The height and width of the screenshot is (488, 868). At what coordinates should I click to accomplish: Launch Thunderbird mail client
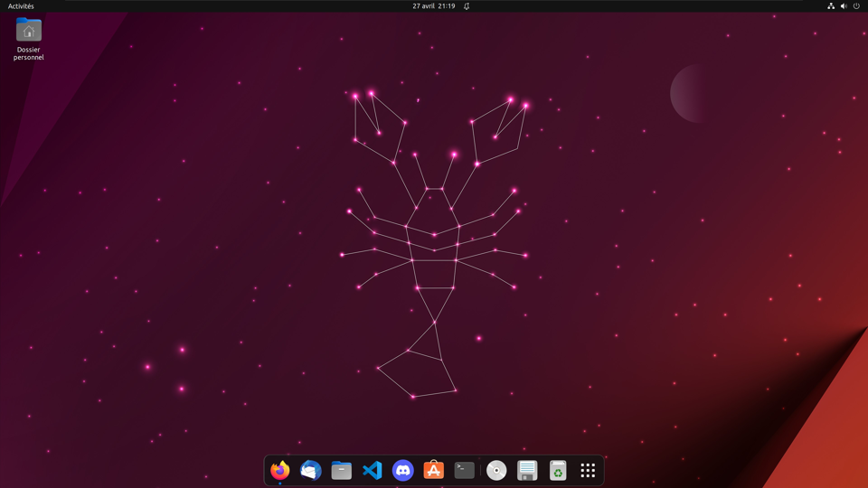point(310,470)
